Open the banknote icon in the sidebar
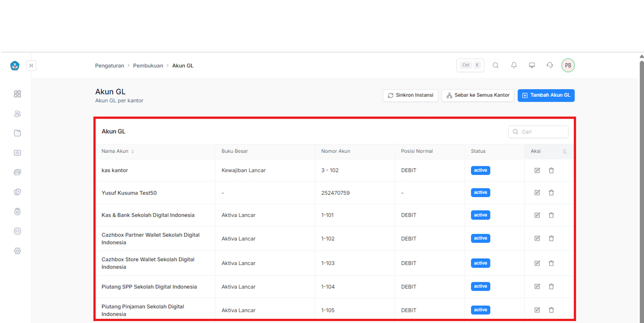The height and width of the screenshot is (323, 644). [x=17, y=153]
